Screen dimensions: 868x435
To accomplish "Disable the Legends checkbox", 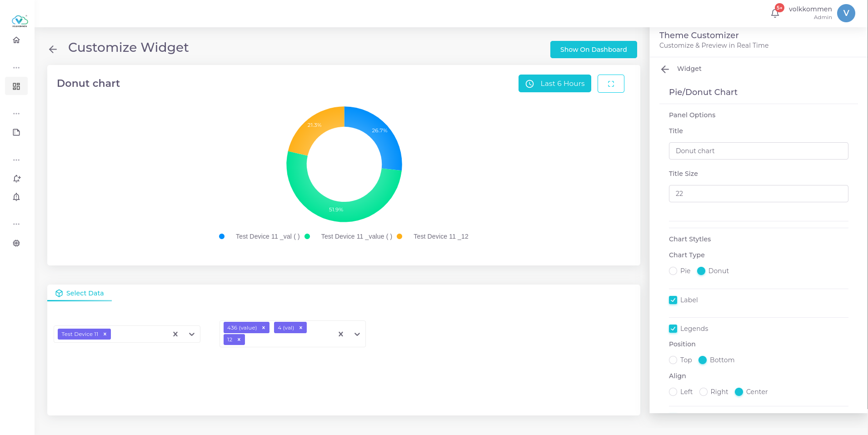I will (673, 329).
